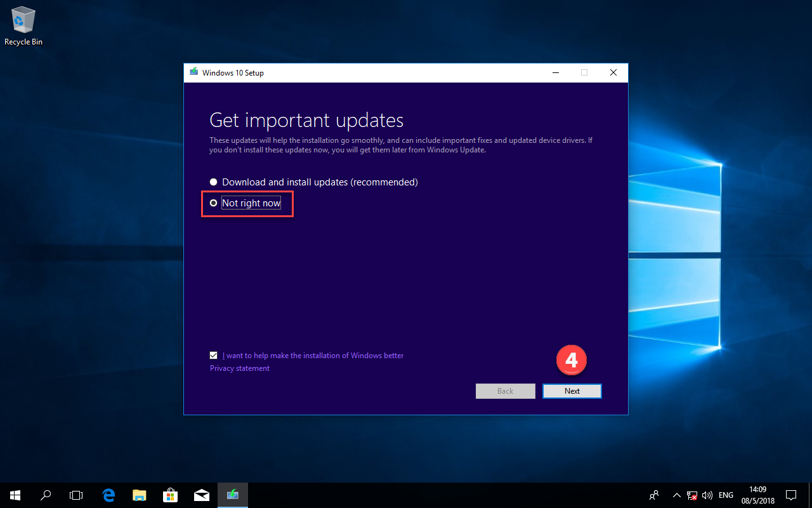The height and width of the screenshot is (508, 812).
Task: Launch Microsoft Edge from the taskbar
Action: pyautogui.click(x=108, y=495)
